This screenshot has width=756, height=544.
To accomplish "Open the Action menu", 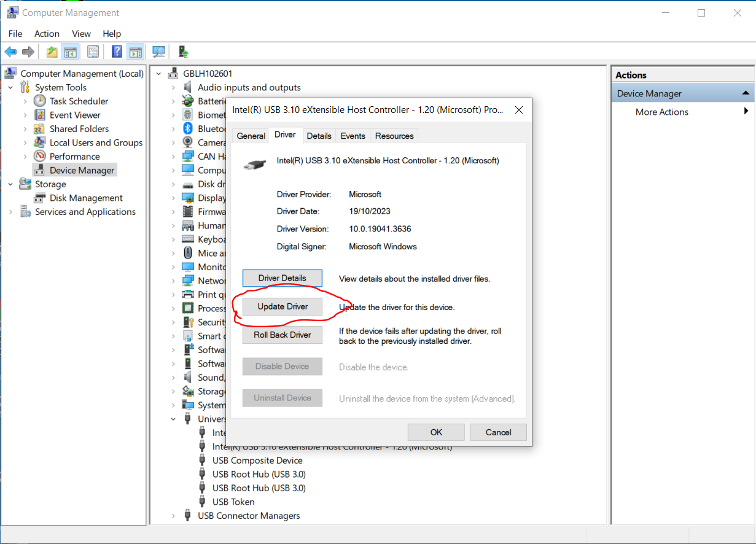I will 47,34.
